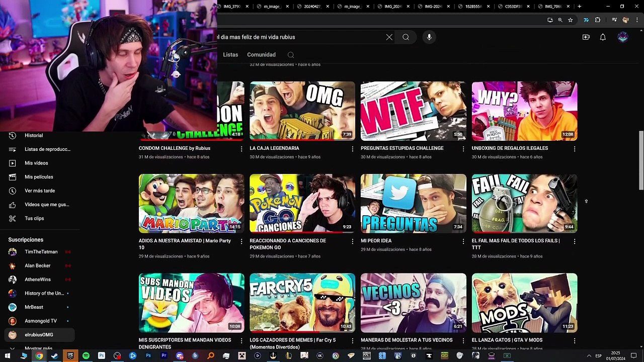This screenshot has height=362, width=644.
Task: Open the Spotify taskbar icon
Action: point(86,356)
